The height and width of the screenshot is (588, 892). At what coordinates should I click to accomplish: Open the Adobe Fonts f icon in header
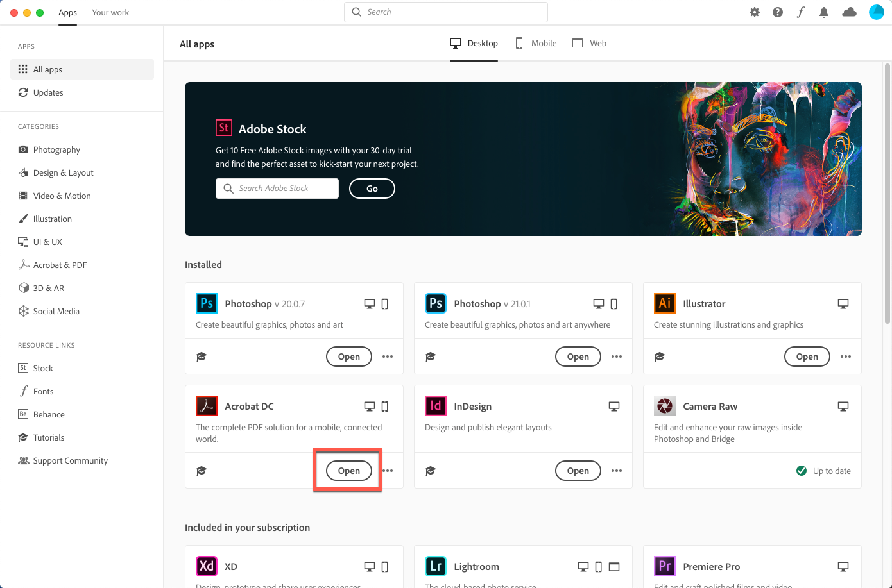801,12
